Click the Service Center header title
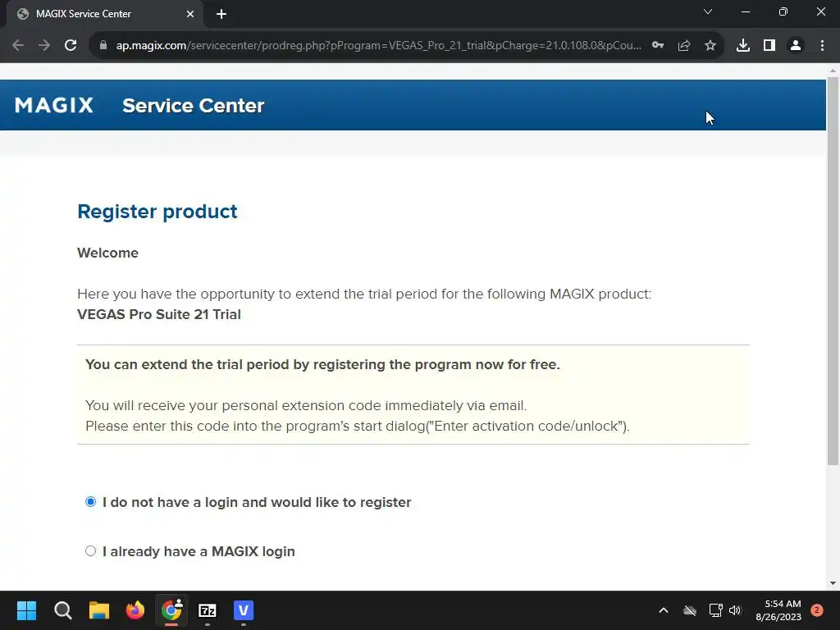Screen dimensions: 840x630 click(x=194, y=106)
